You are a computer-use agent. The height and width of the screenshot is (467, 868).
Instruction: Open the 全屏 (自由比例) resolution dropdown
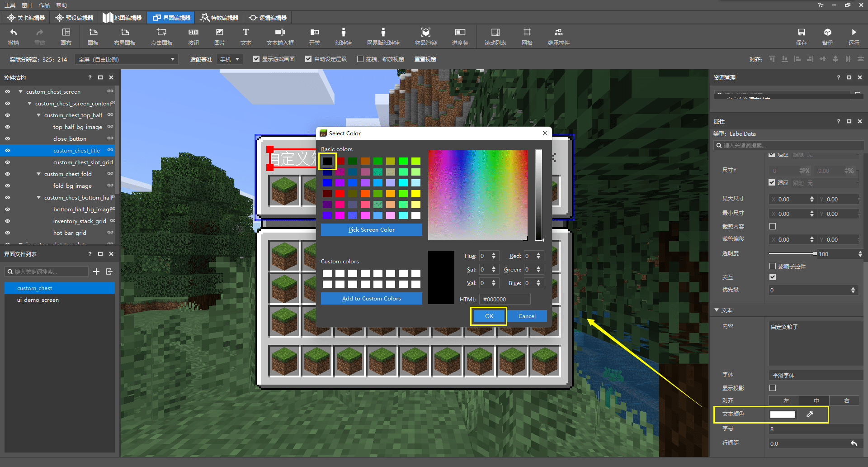[127, 59]
